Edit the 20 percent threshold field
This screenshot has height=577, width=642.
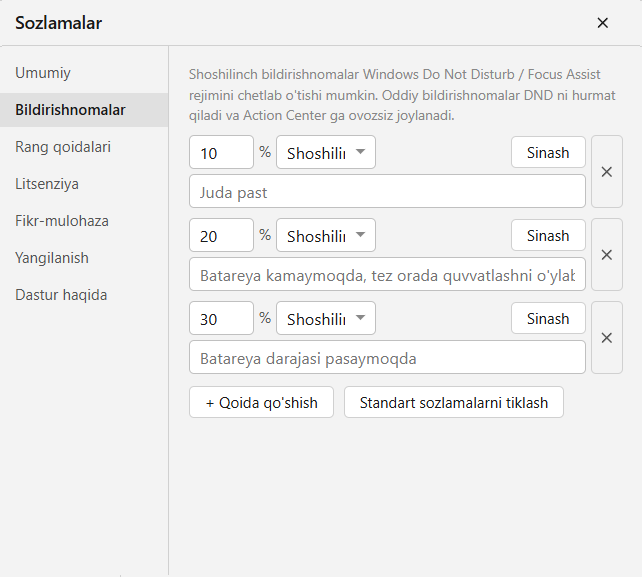click(222, 235)
